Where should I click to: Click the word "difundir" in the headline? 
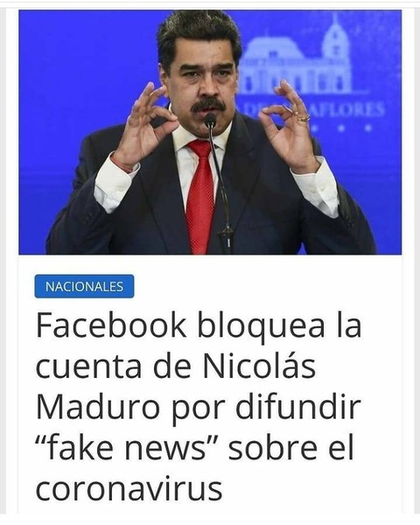click(x=298, y=406)
